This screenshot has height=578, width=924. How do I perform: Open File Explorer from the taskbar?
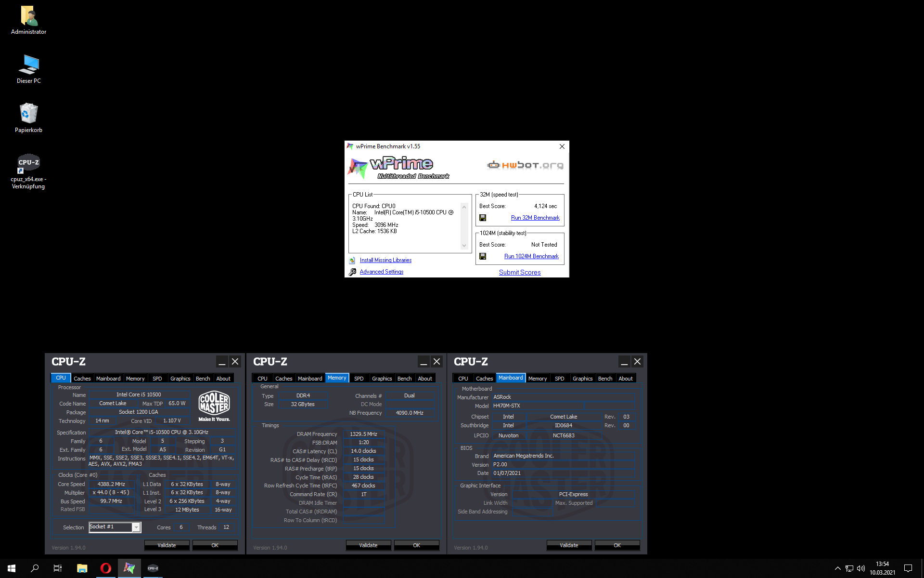[x=82, y=568]
